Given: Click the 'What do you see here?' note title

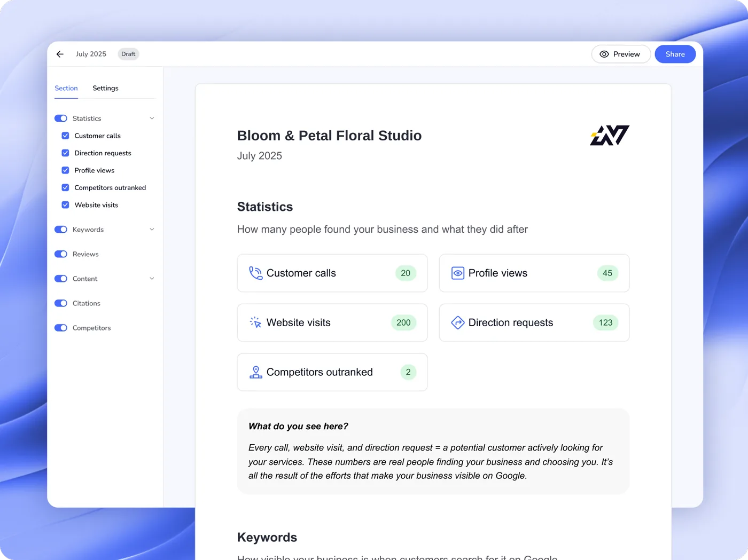Looking at the screenshot, I should coord(298,426).
